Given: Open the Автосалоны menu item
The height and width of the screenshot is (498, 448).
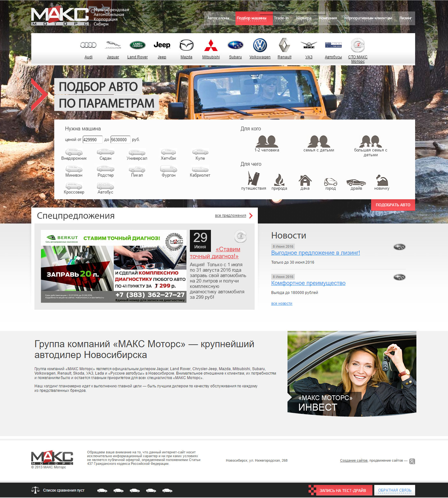Looking at the screenshot, I should pyautogui.click(x=218, y=18).
